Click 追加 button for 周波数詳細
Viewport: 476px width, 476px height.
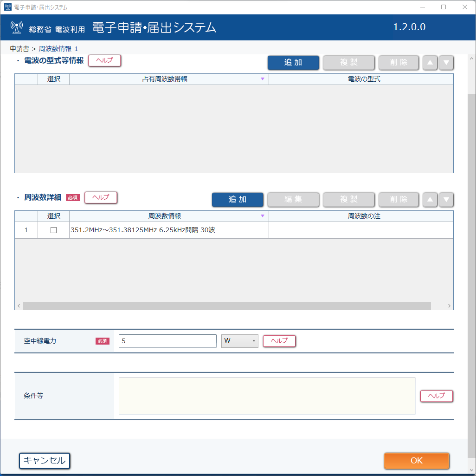238,200
